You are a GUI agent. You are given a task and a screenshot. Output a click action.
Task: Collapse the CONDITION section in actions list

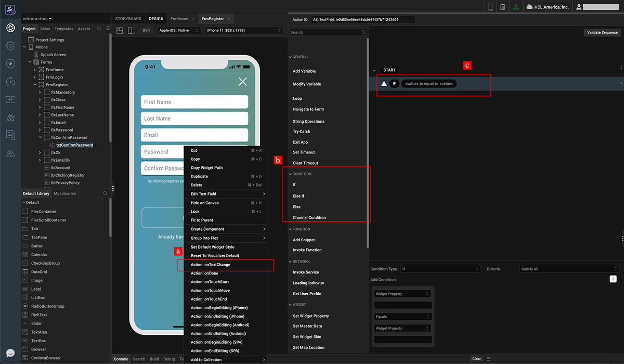290,174
